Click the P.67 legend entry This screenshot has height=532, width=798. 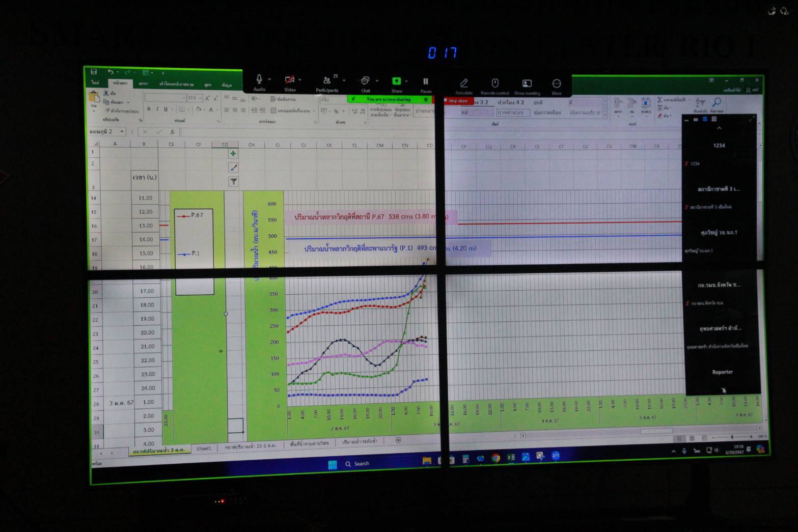(190, 215)
